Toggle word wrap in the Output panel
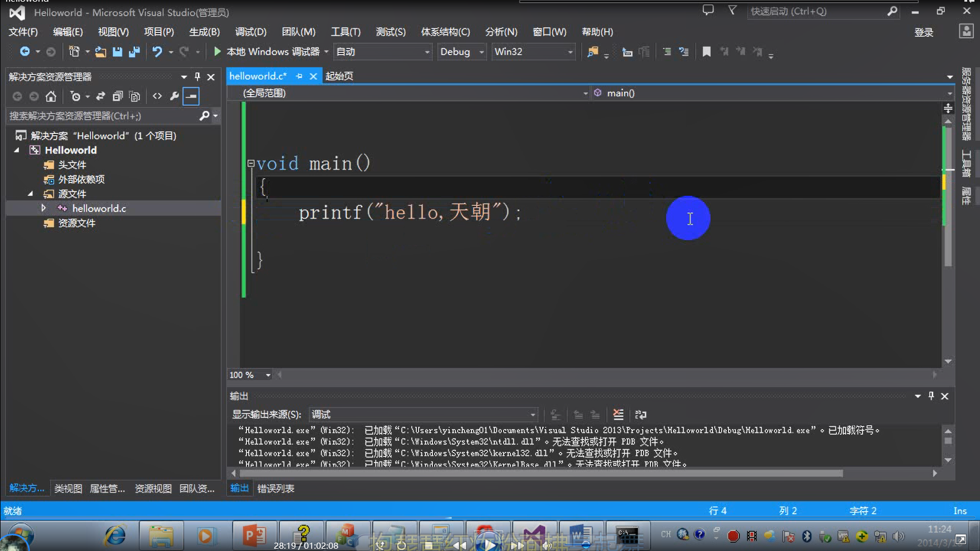Image resolution: width=980 pixels, height=551 pixels. pos(641,414)
